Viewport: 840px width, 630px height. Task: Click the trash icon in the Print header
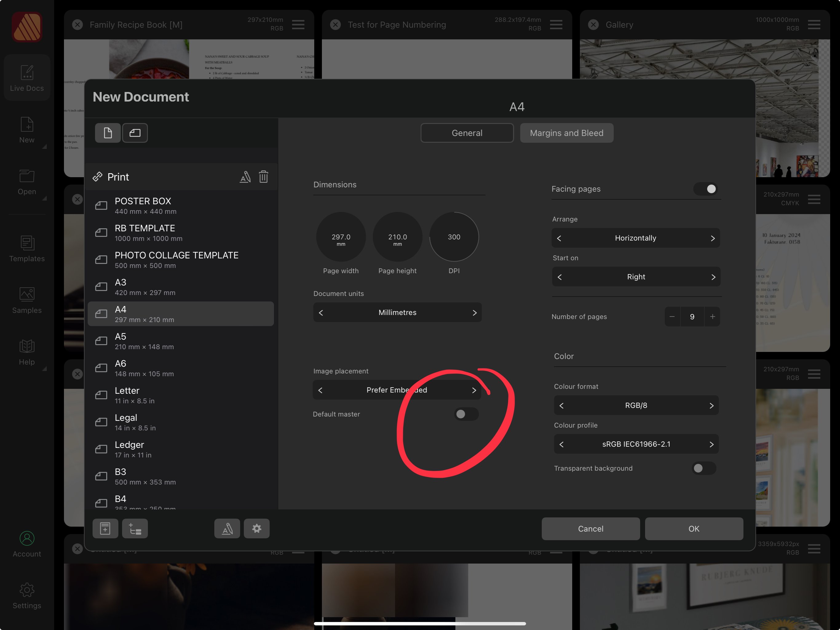click(x=263, y=177)
